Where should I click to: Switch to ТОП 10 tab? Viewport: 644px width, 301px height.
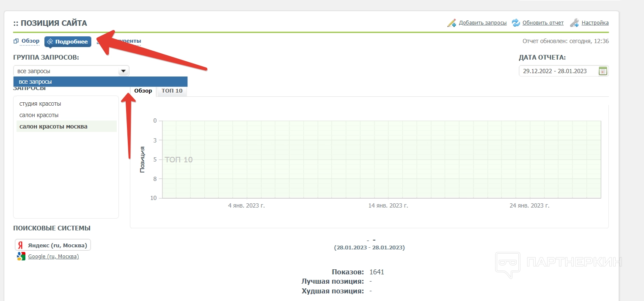coord(172,91)
